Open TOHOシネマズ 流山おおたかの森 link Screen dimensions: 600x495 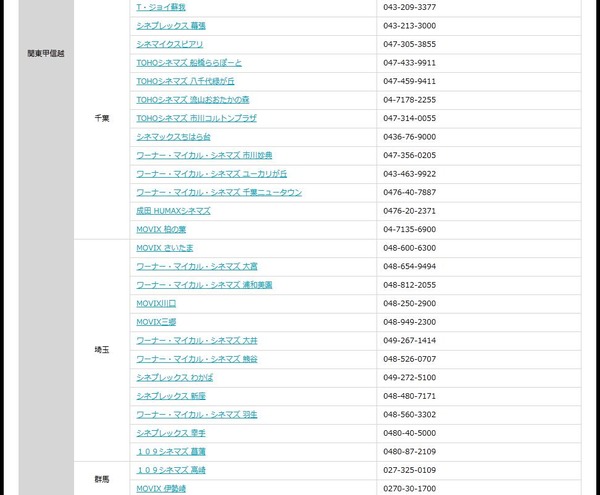pos(192,100)
